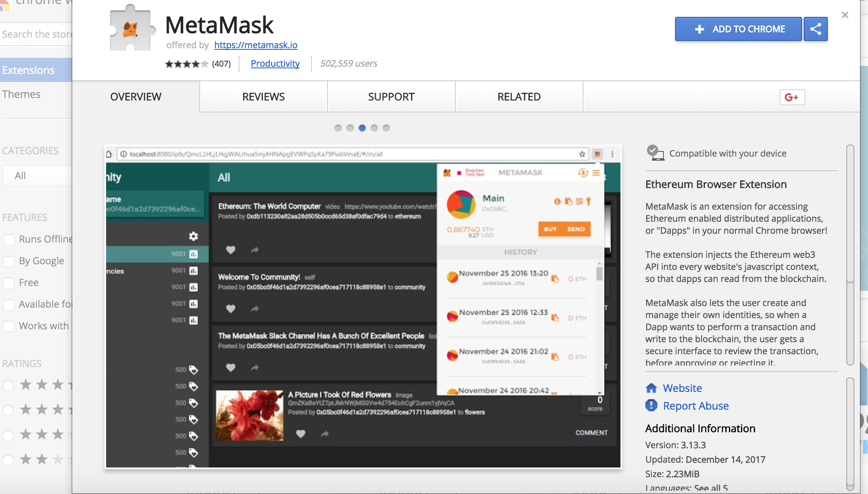Toggle the Free category checkbox

tap(10, 281)
